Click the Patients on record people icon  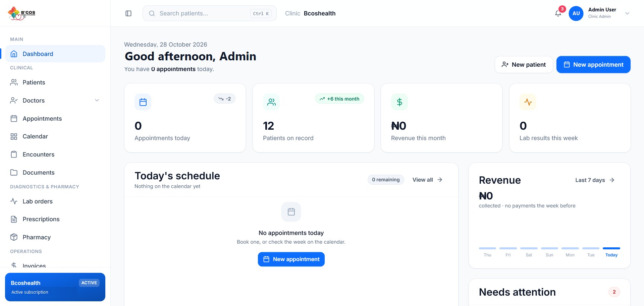(x=271, y=102)
